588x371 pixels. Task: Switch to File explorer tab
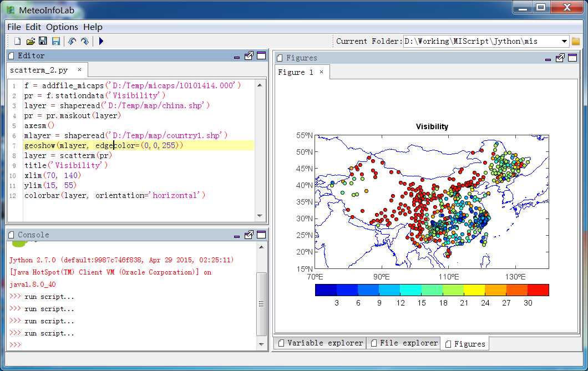pos(404,343)
